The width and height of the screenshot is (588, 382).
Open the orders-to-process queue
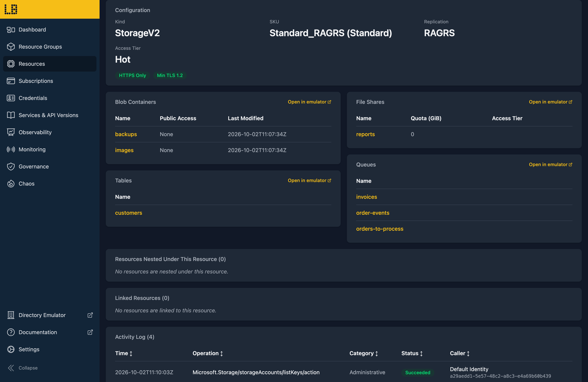[x=380, y=229]
